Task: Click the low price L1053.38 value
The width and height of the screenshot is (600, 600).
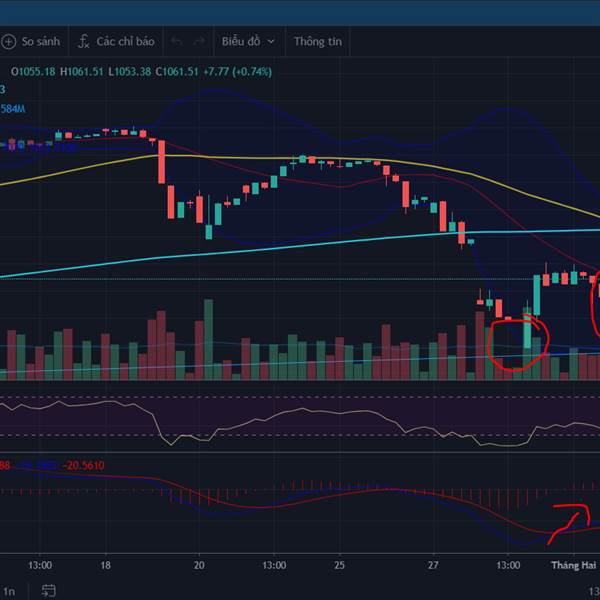Action: pos(130,72)
